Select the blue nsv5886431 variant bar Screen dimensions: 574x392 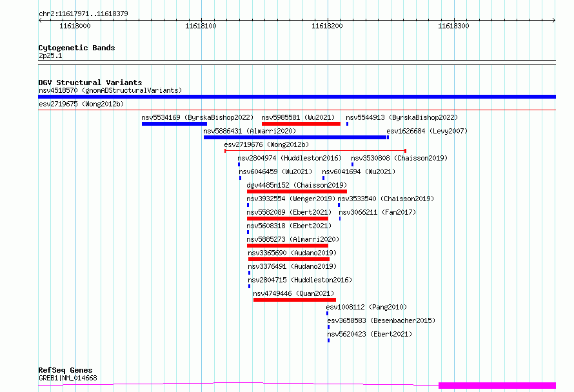point(295,137)
